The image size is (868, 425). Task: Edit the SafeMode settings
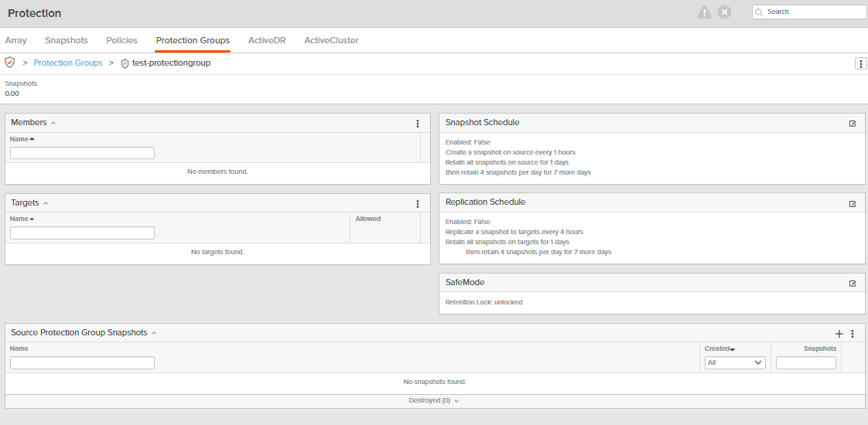853,284
